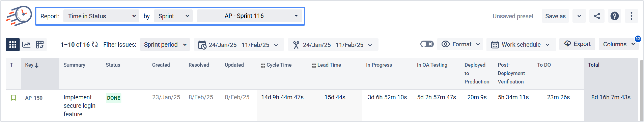Click the share preset icon
Screen dimensions: 644x122
coord(596,16)
